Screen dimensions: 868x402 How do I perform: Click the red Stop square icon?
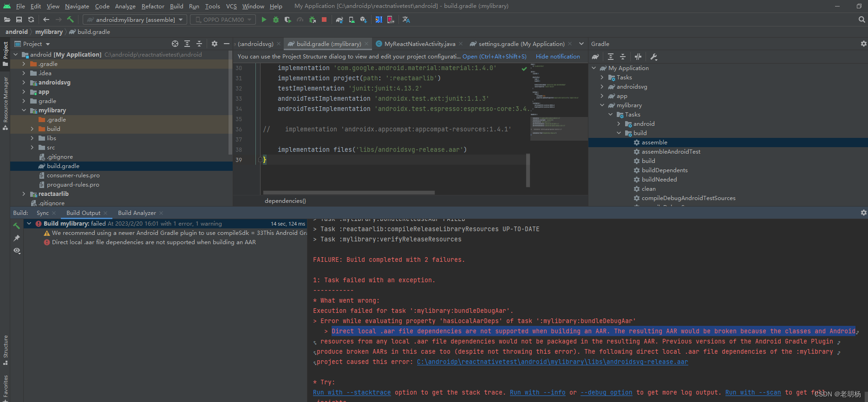click(x=324, y=19)
